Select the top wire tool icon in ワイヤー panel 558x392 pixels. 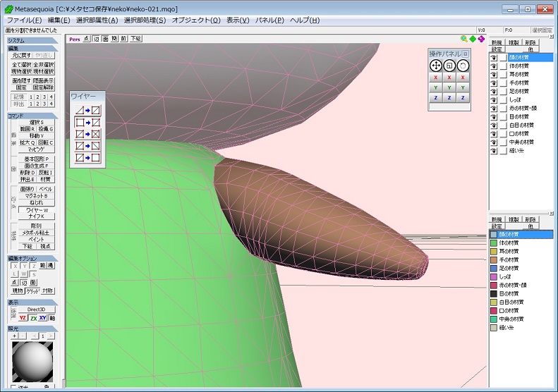click(x=88, y=109)
